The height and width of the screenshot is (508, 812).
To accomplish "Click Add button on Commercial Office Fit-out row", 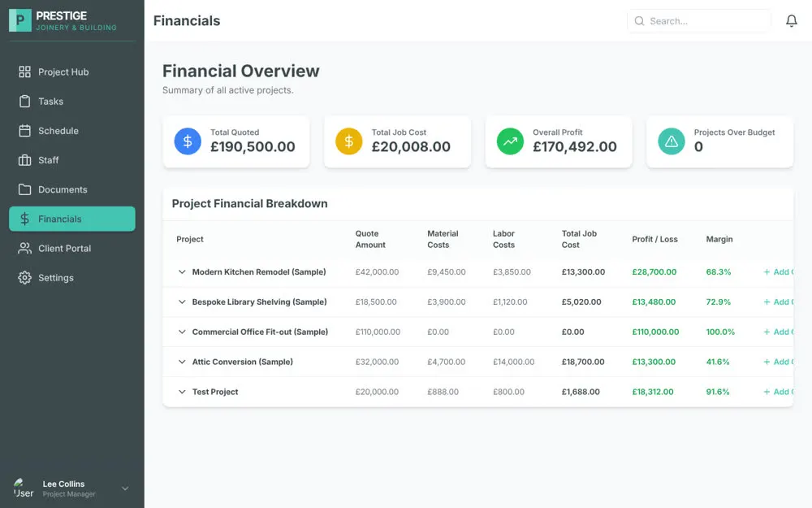I will (x=778, y=332).
